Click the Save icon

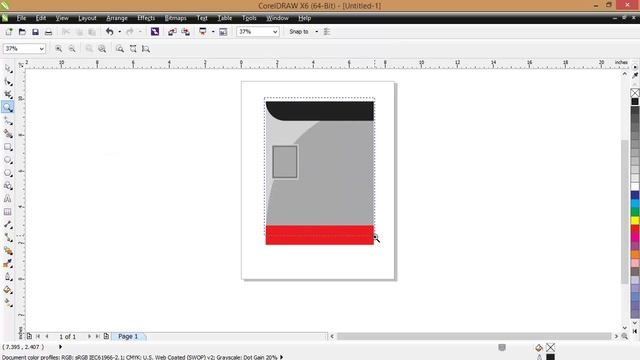[35, 32]
